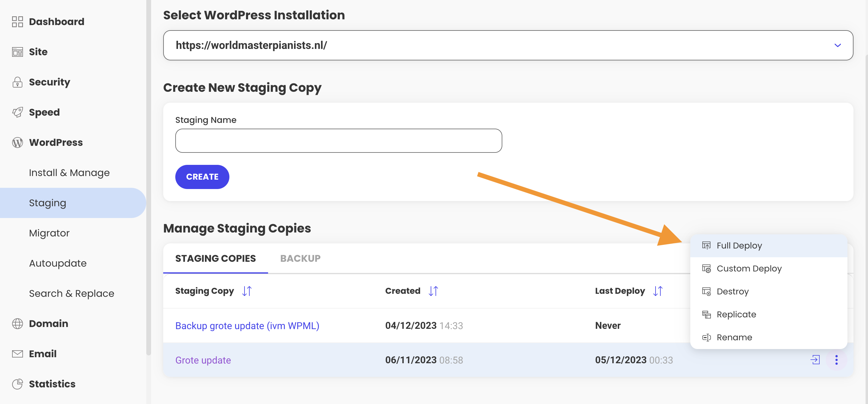Click the 05/12/2023 00:33 last deploy
Image resolution: width=868 pixels, height=404 pixels.
click(x=634, y=360)
